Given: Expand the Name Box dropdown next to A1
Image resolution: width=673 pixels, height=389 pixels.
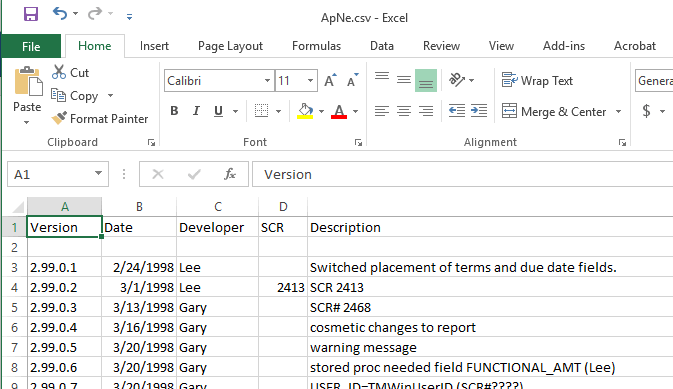Looking at the screenshot, I should pos(98,173).
